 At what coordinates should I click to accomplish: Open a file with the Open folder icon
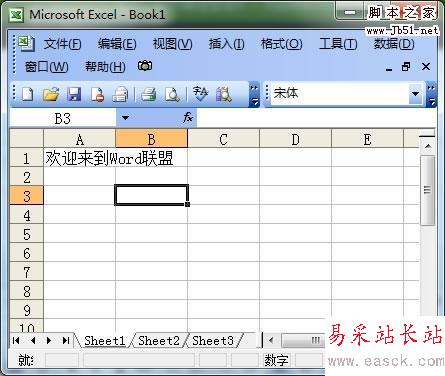(x=51, y=94)
